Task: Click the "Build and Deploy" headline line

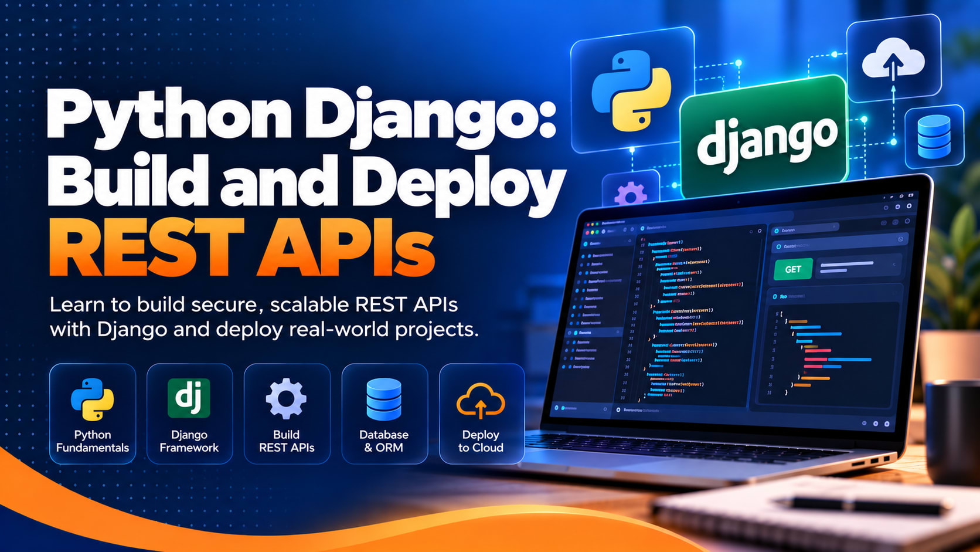Action: pyautogui.click(x=306, y=185)
